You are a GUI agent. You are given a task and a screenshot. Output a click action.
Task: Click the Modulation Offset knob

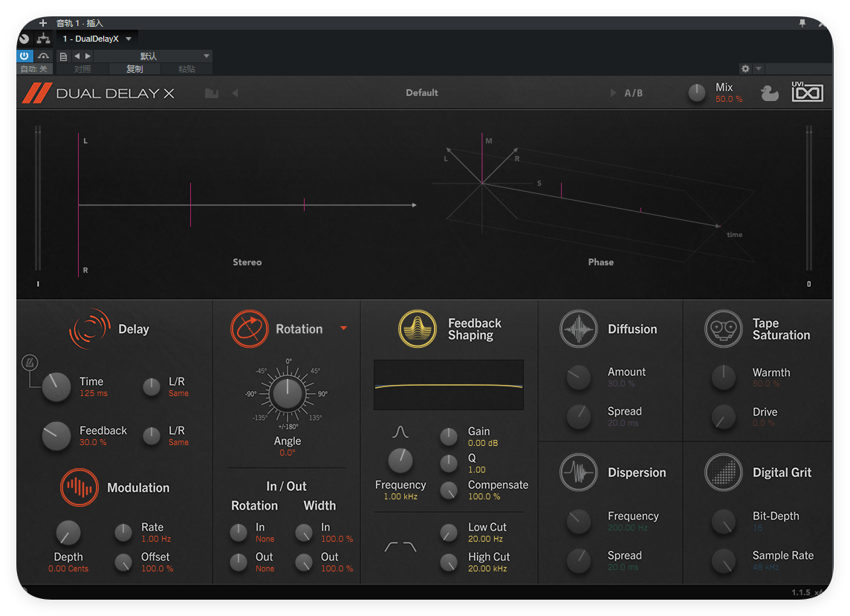coord(123,562)
